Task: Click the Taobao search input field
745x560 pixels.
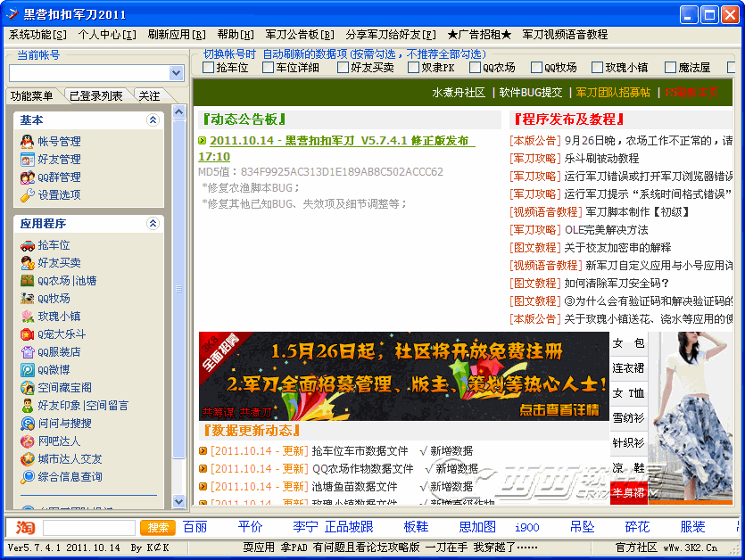Action: [89, 528]
